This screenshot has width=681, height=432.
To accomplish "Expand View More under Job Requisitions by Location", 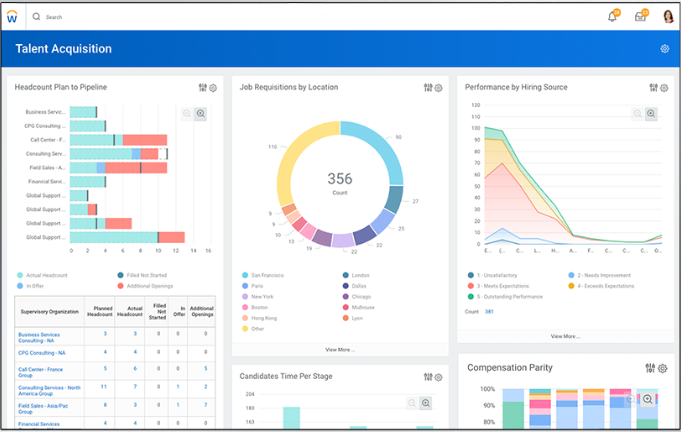I will [x=340, y=350].
